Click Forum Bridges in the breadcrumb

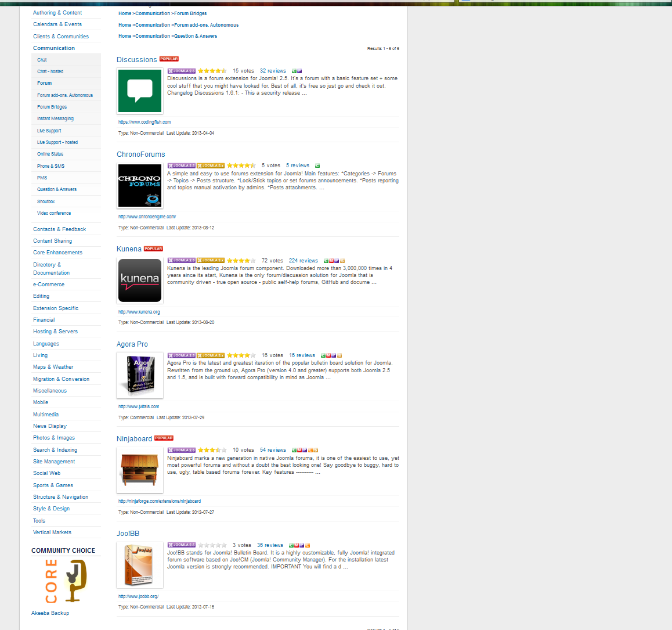[190, 13]
